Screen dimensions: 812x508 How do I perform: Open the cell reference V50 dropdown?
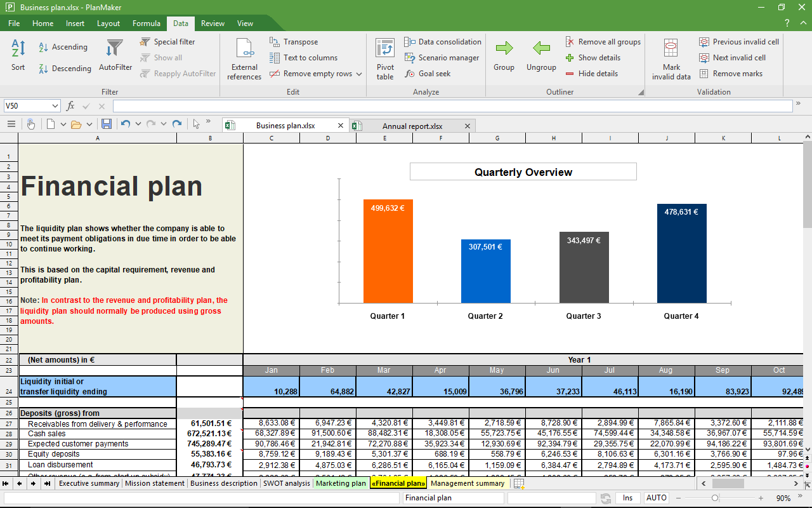[x=55, y=106]
